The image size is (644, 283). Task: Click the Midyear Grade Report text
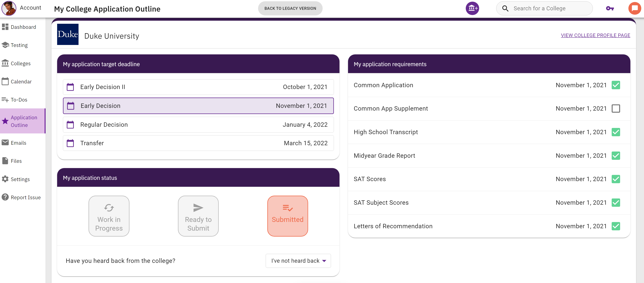pyautogui.click(x=384, y=156)
